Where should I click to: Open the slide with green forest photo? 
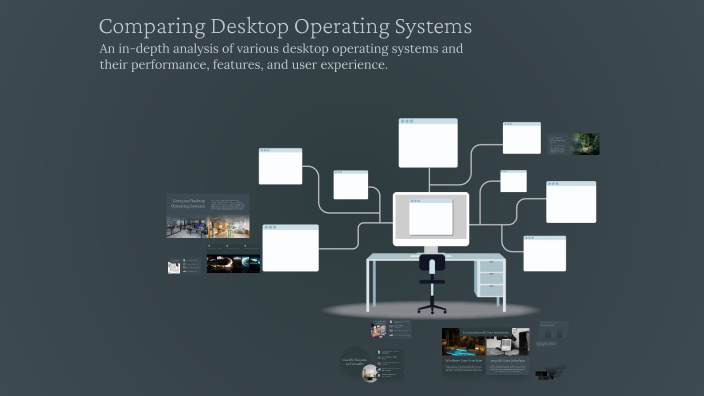[x=573, y=144]
